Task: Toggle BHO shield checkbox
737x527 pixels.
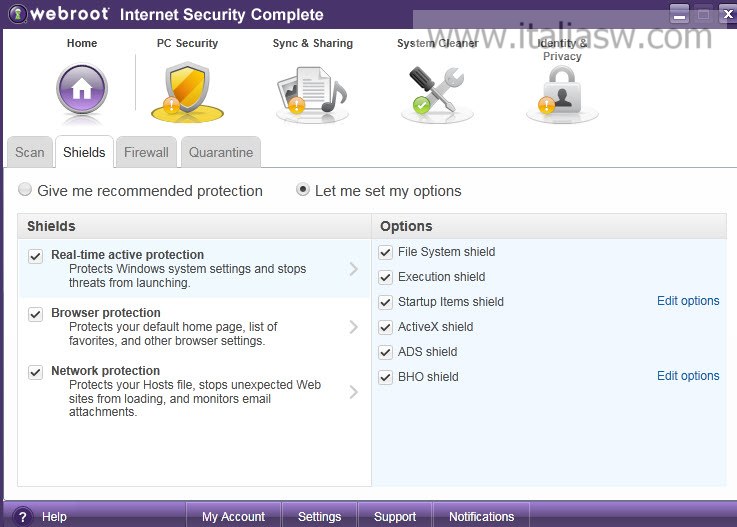Action: coord(385,377)
